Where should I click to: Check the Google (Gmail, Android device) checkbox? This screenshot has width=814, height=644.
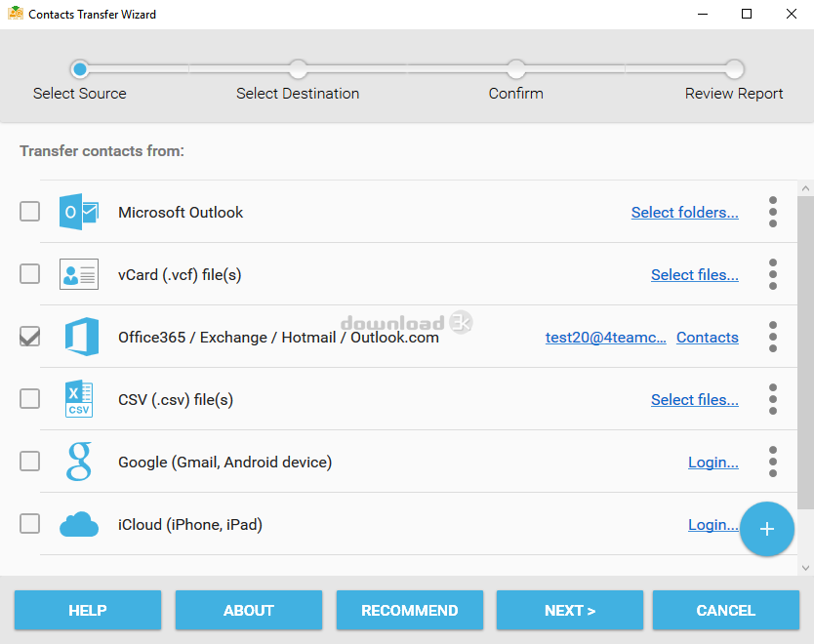coord(29,461)
